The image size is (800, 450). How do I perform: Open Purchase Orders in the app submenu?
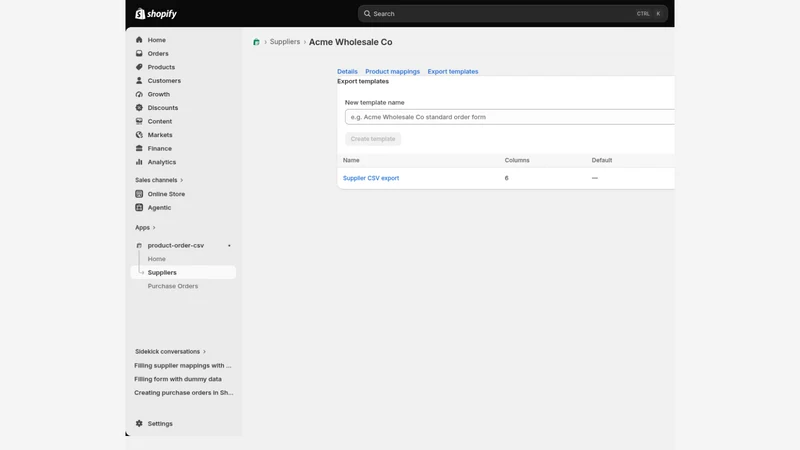tap(172, 286)
